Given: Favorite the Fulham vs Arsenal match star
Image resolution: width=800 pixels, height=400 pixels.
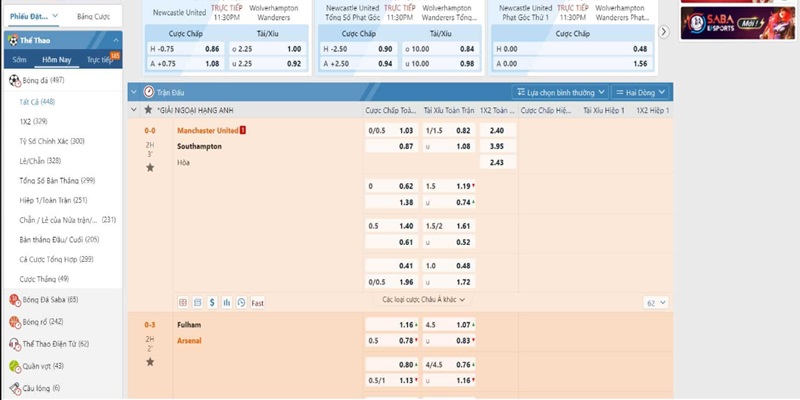Looking at the screenshot, I should click(150, 362).
